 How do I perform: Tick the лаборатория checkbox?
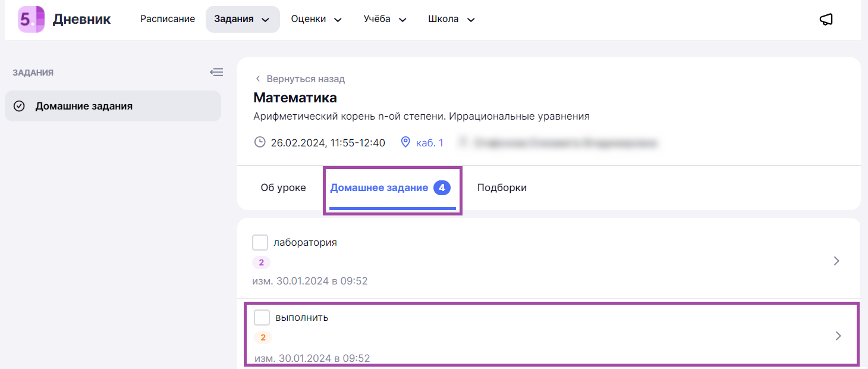[x=260, y=242]
